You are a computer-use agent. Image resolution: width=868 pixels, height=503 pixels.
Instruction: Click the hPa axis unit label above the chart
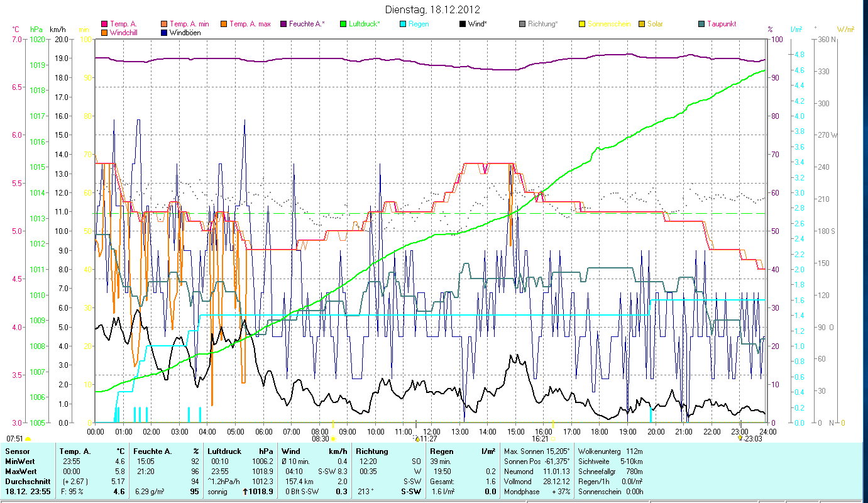(36, 30)
